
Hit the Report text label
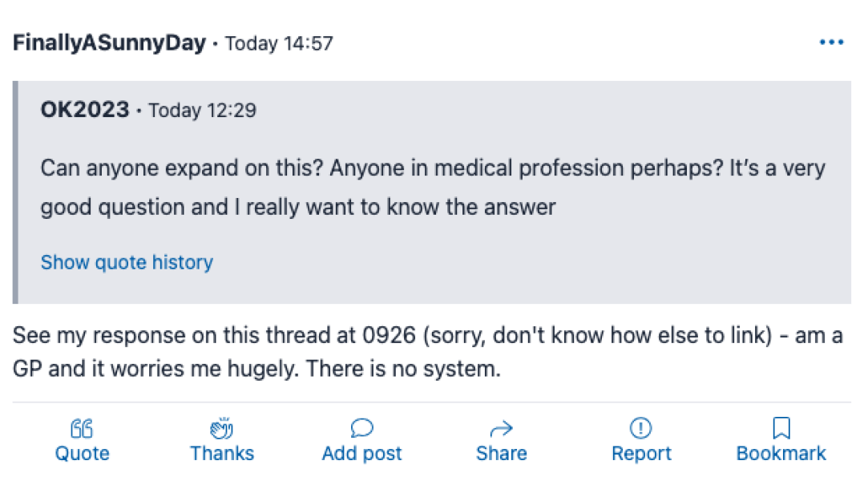[x=640, y=454]
